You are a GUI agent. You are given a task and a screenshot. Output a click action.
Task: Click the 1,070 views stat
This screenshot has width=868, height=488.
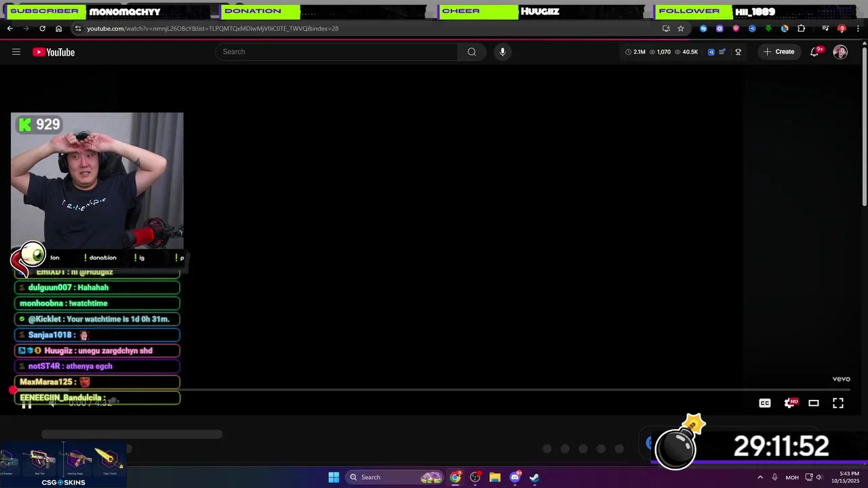[x=660, y=52]
